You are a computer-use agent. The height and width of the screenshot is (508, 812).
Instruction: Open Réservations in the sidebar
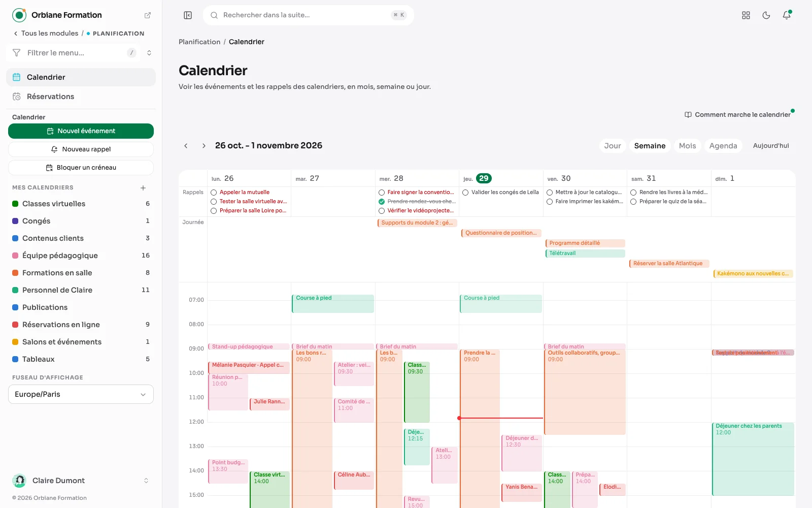(x=81, y=97)
